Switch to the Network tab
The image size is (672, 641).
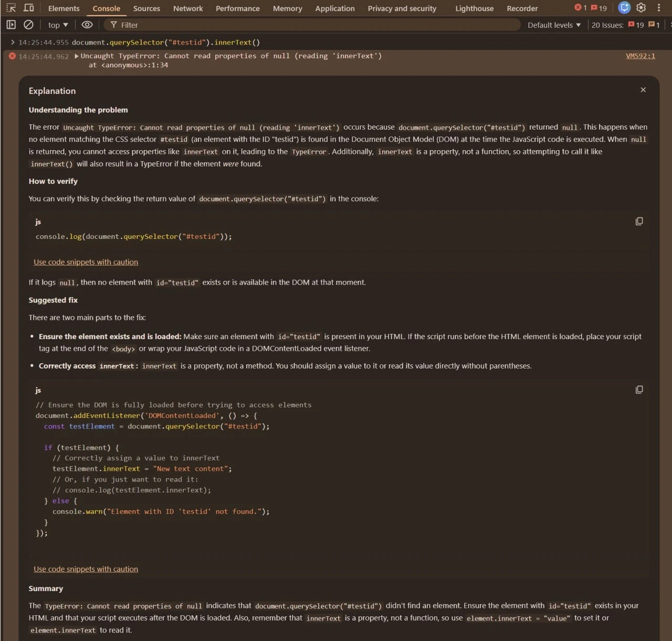[x=187, y=8]
